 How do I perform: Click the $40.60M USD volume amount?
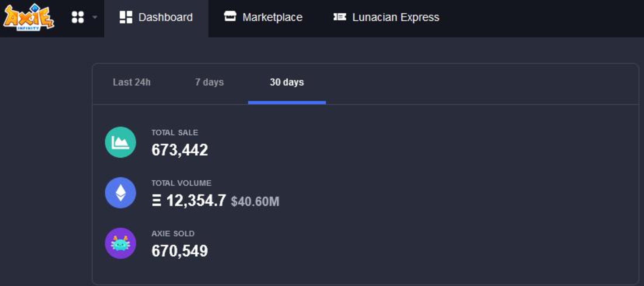tap(255, 201)
